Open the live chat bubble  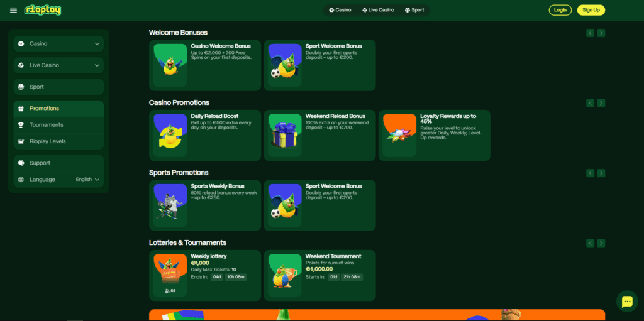627,302
